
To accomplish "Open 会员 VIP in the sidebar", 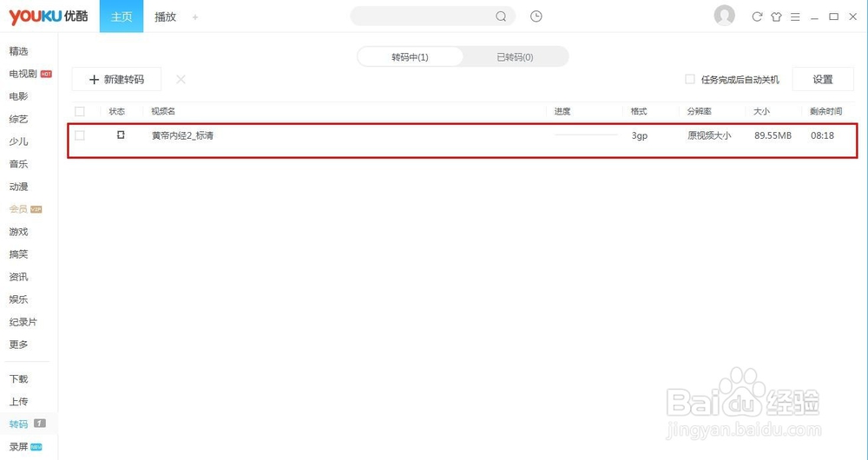I will click(x=25, y=209).
